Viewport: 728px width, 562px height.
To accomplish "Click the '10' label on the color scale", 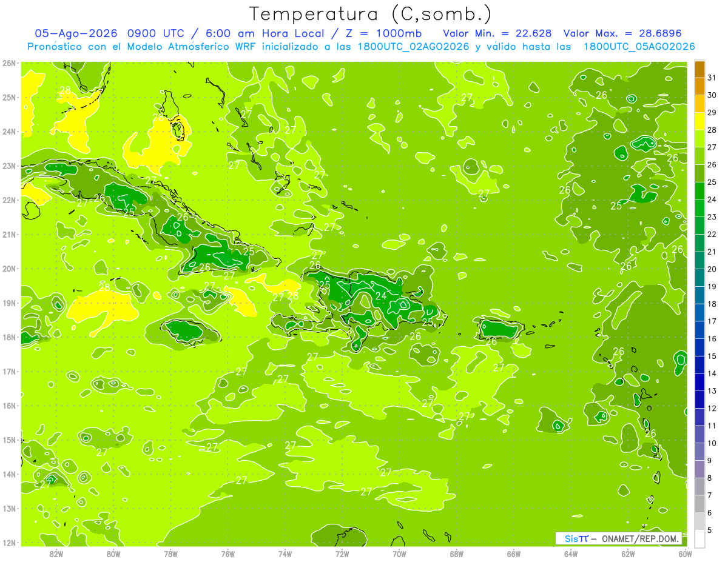I will pyautogui.click(x=712, y=443).
